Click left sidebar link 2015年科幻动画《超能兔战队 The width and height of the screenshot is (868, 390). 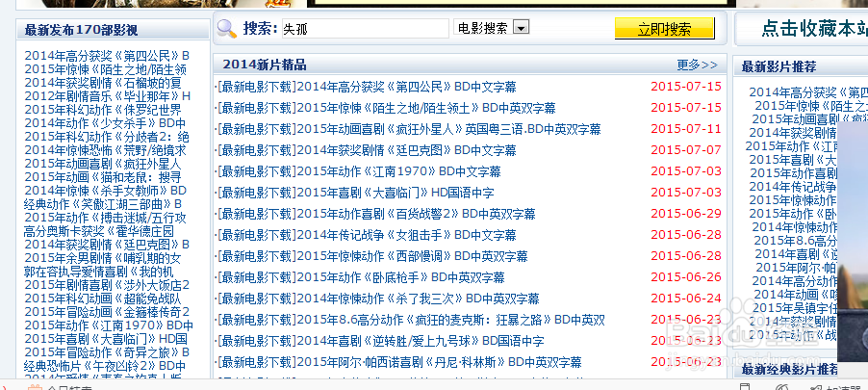[x=103, y=299]
